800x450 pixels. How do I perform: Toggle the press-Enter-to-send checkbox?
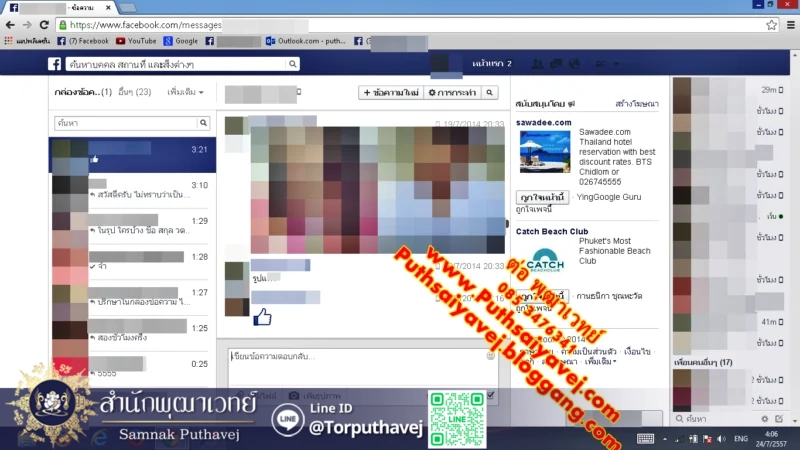click(489, 396)
